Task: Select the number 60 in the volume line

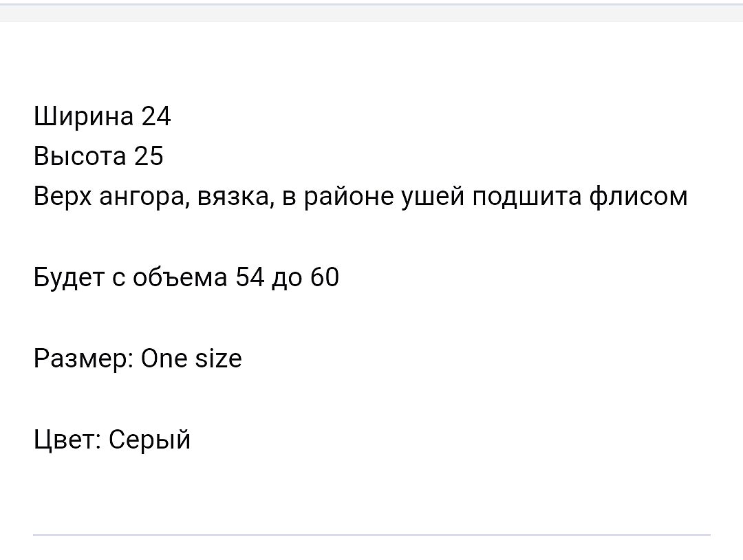Action: pyautogui.click(x=325, y=277)
